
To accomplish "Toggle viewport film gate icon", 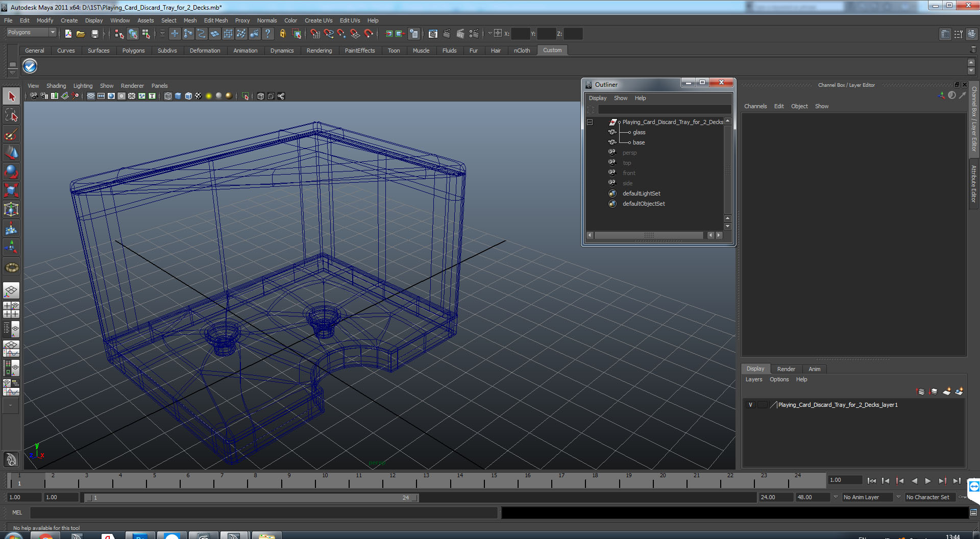I will [101, 96].
